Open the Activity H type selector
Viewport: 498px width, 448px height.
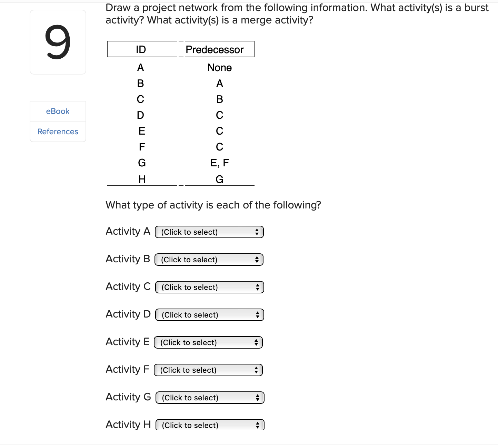[x=209, y=425]
